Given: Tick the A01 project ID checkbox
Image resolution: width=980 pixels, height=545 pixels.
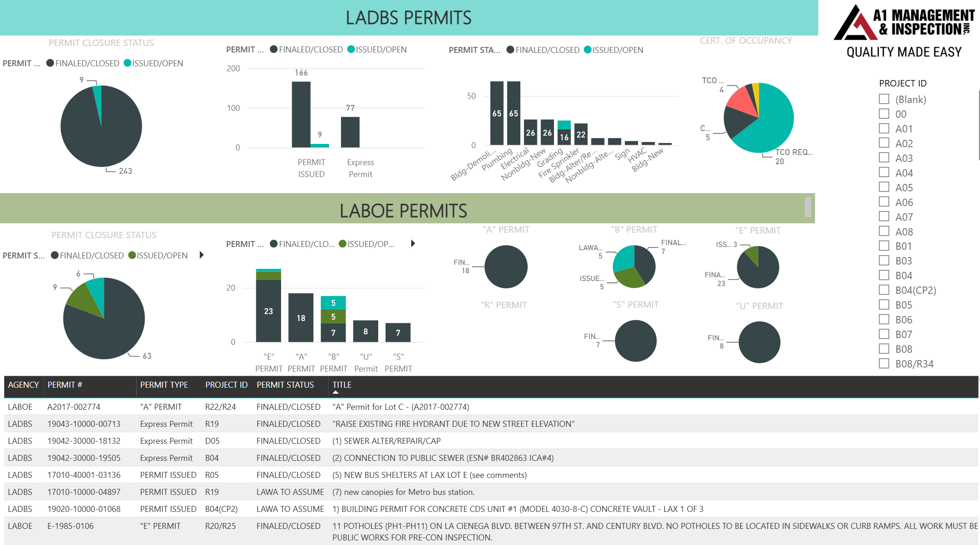Looking at the screenshot, I should click(x=884, y=128).
